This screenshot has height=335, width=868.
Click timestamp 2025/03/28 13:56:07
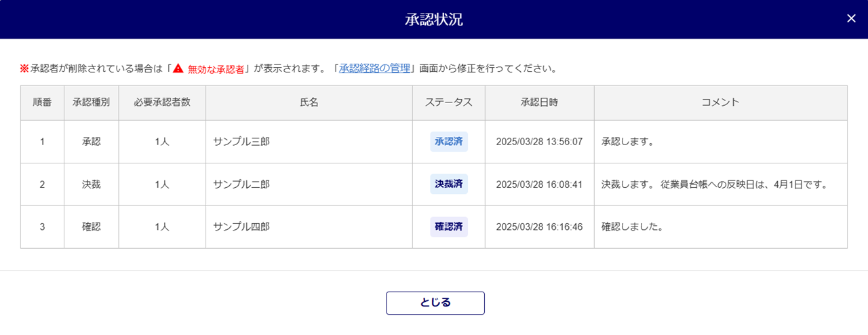tap(539, 142)
